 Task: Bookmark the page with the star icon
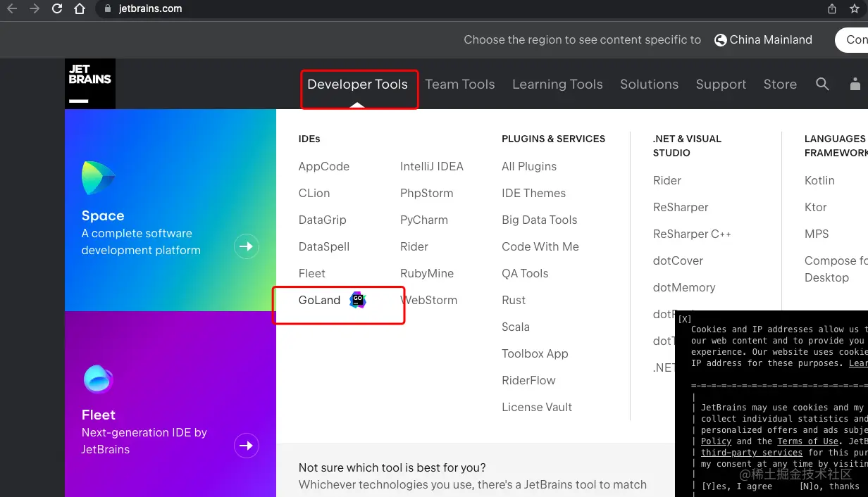(855, 8)
